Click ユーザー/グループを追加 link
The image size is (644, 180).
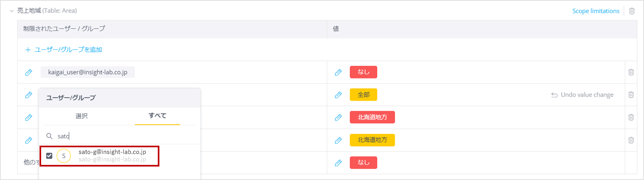(x=64, y=50)
